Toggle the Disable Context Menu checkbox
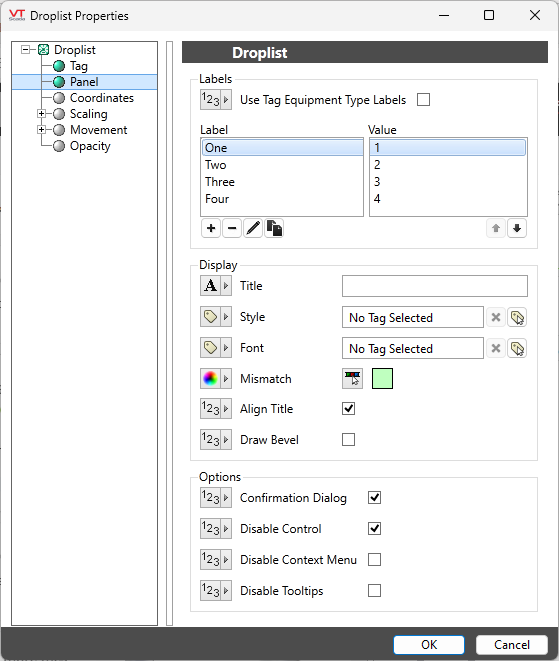Image resolution: width=559 pixels, height=661 pixels. click(x=374, y=559)
